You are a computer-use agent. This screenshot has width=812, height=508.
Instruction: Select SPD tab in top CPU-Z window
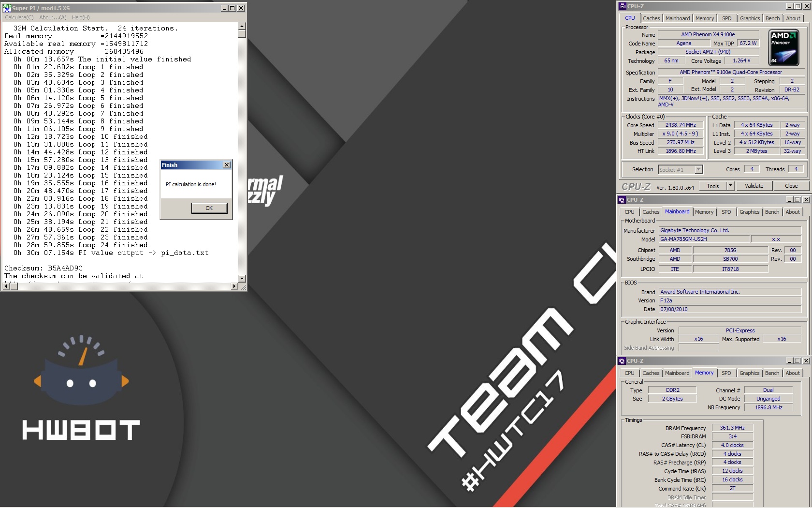[726, 18]
